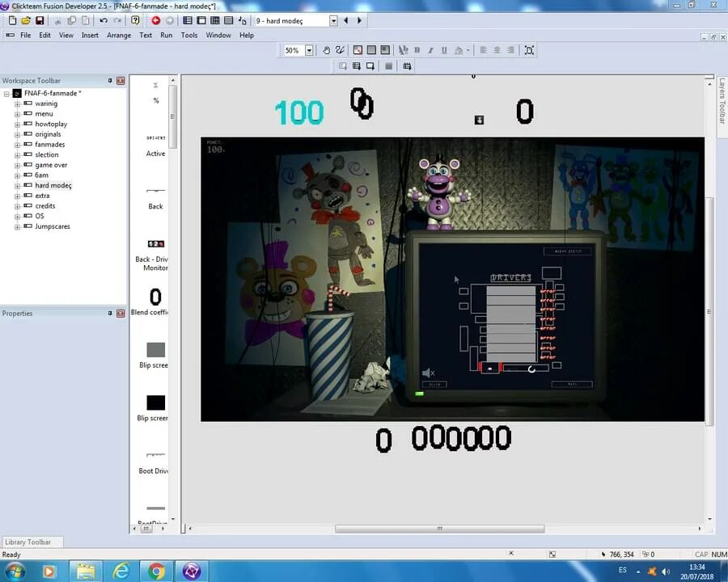
Task: Select the '6am' frame in workspace tree
Action: (x=41, y=175)
